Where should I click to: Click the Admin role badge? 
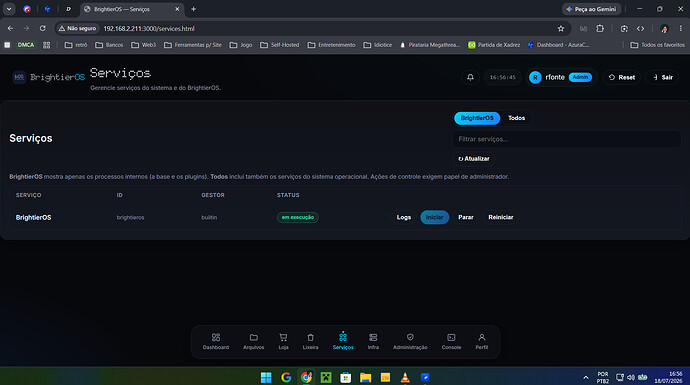point(580,77)
